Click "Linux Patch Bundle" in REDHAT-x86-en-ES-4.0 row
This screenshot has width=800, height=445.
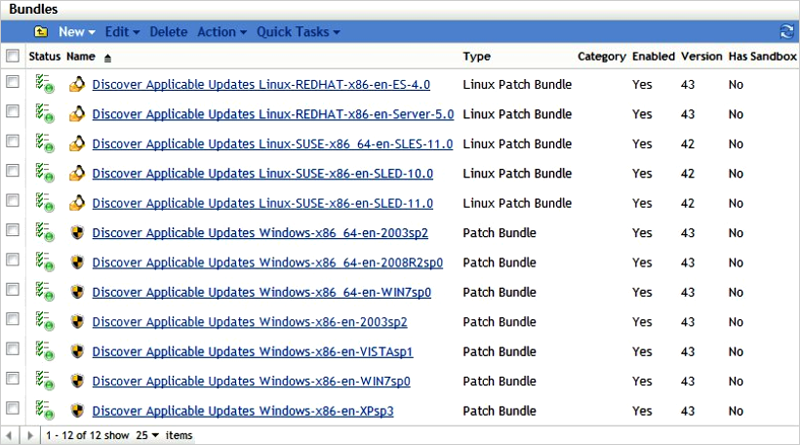tap(517, 84)
